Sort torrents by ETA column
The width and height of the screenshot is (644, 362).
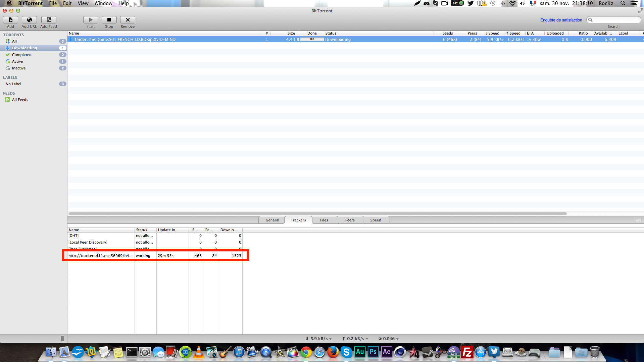click(x=534, y=33)
